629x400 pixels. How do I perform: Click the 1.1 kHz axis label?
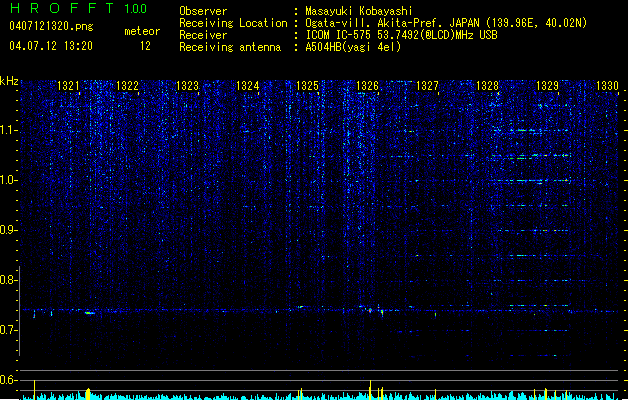click(x=9, y=130)
